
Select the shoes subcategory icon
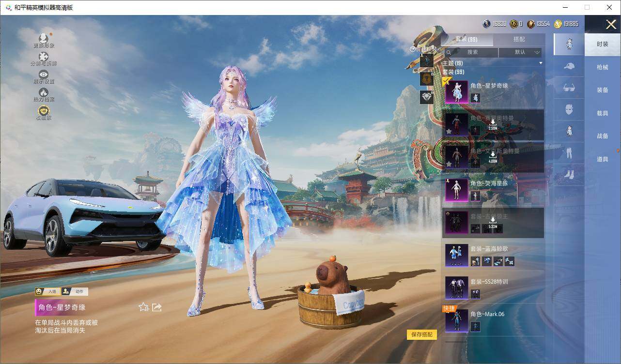click(x=569, y=175)
